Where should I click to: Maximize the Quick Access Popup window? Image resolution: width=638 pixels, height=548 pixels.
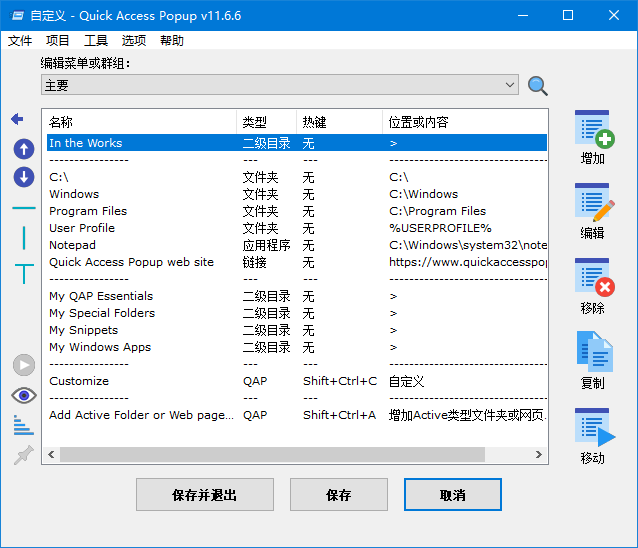click(568, 15)
